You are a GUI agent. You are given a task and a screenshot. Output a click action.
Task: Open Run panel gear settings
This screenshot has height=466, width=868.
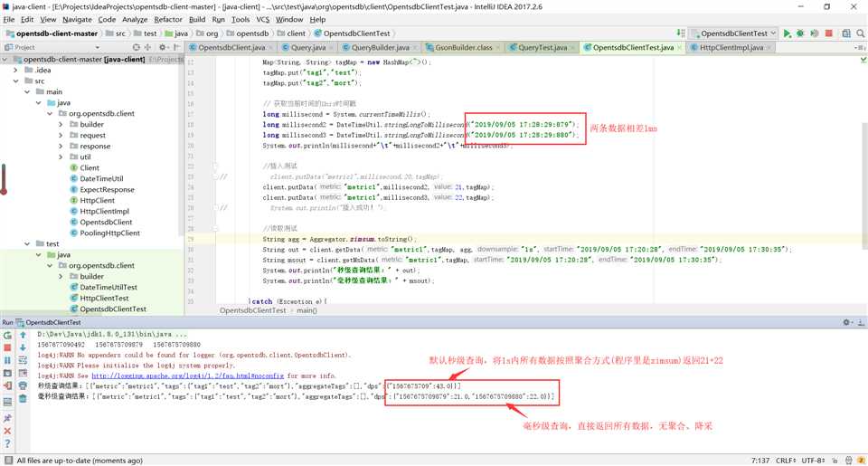click(x=847, y=322)
